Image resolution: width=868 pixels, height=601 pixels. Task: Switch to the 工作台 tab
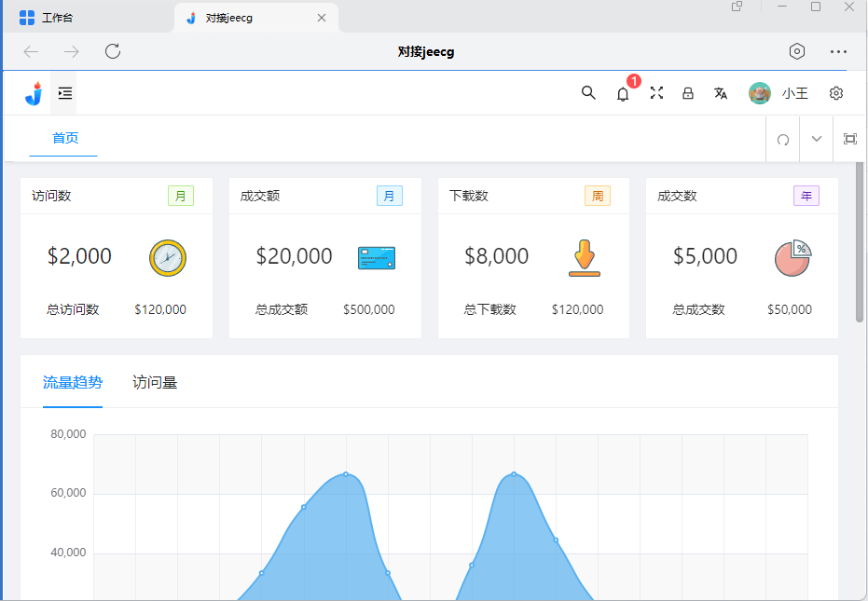point(89,18)
